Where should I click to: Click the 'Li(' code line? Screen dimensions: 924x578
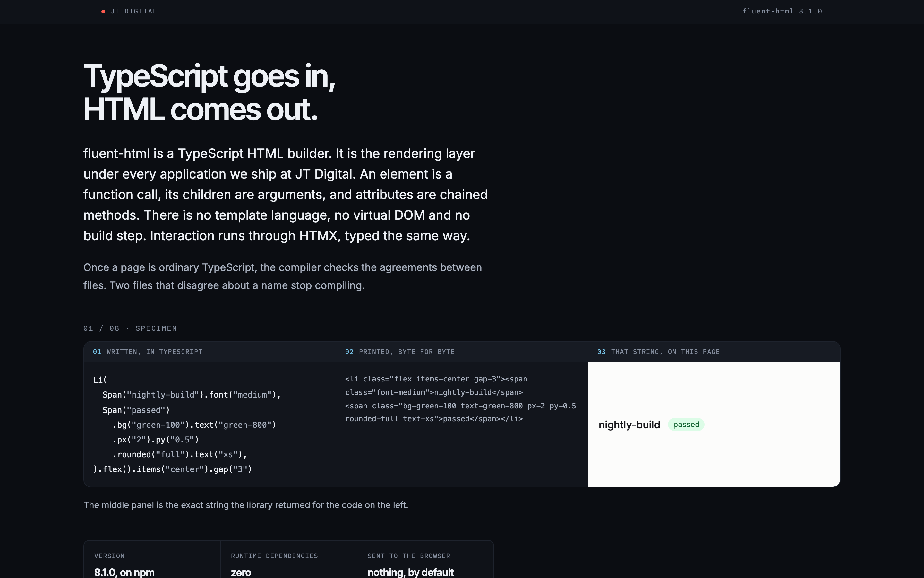click(100, 380)
